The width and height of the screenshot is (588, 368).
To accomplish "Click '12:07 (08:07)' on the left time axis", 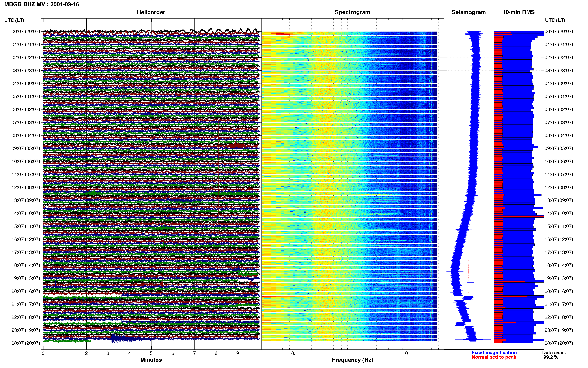I will tap(26, 187).
